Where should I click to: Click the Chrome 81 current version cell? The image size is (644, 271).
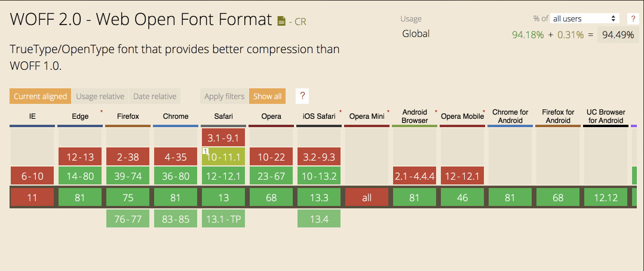[176, 198]
